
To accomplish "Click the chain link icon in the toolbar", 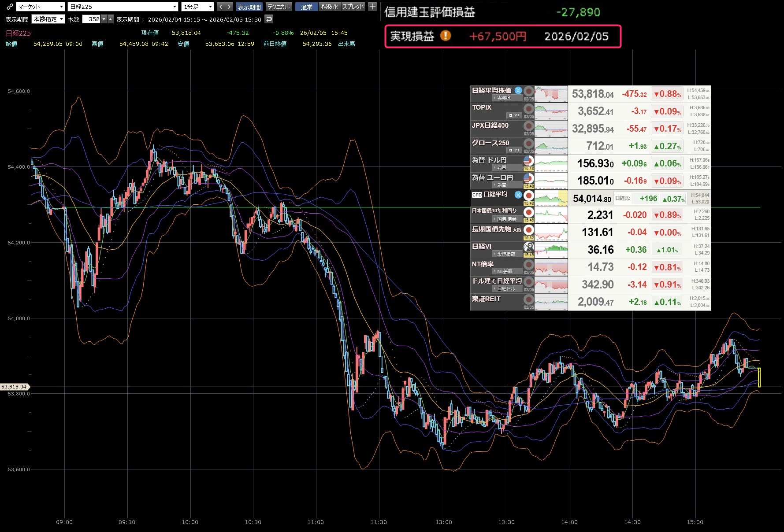I will pos(10,7).
